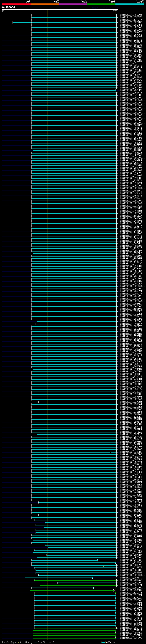Click the UniRef100_Q9CSN9 label
Viewport: 146px width, 644px height.
point(131,522)
